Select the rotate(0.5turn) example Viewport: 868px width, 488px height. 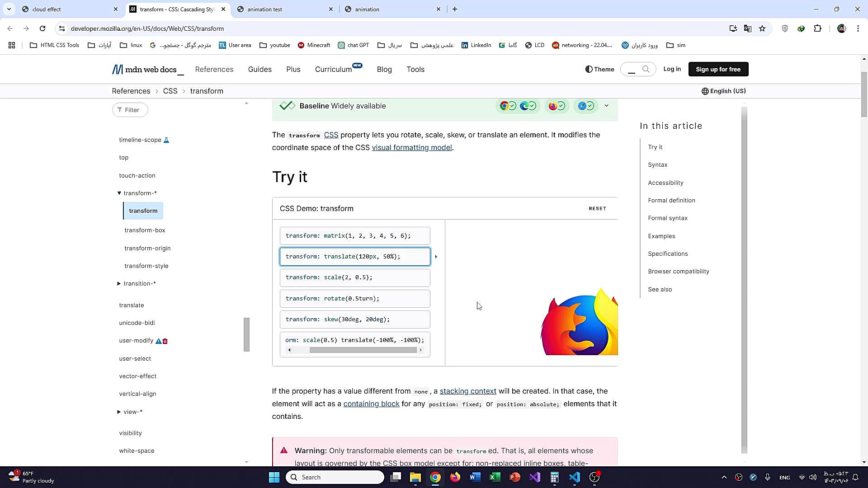(x=355, y=299)
